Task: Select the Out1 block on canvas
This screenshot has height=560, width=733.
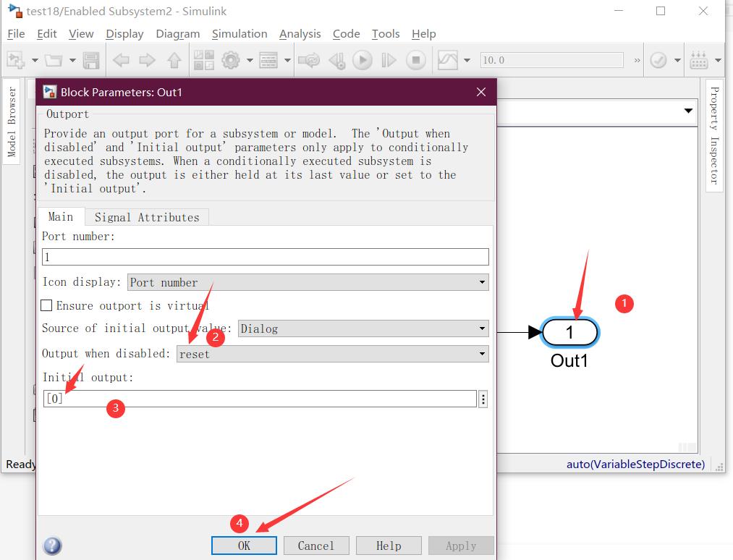Action: (x=569, y=333)
